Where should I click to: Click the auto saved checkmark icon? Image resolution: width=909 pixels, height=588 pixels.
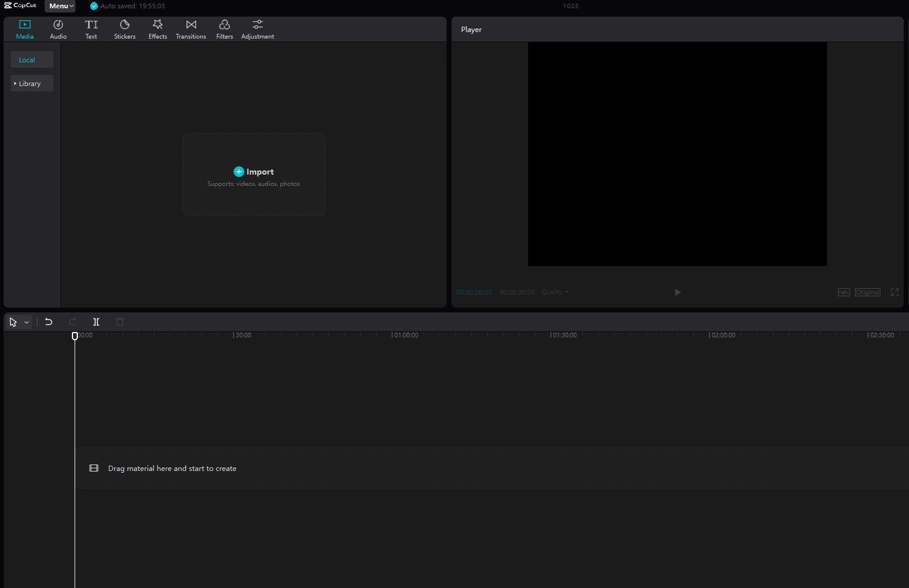[x=94, y=6]
